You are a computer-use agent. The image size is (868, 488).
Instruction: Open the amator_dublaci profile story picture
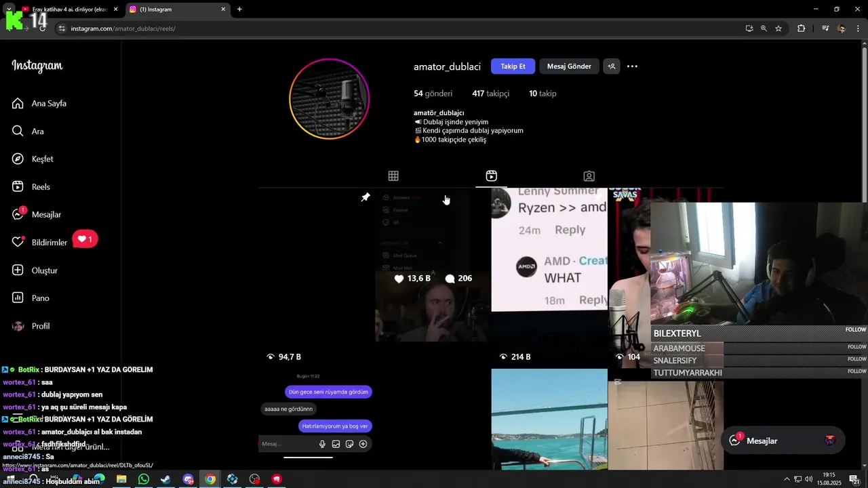329,99
